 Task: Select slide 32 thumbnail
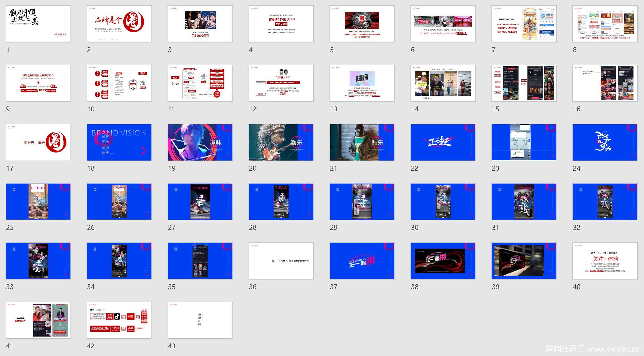tap(605, 202)
